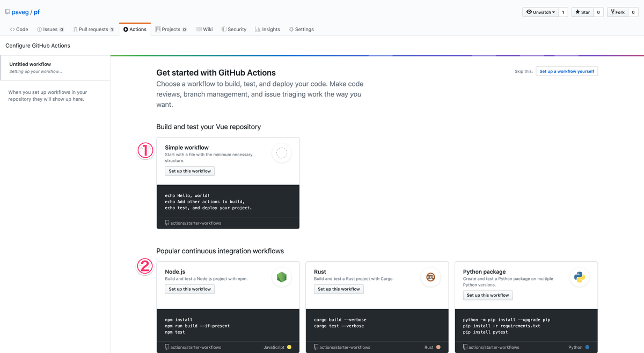Click the Python package card title
Screen dimensions: 644x353
[484, 272]
